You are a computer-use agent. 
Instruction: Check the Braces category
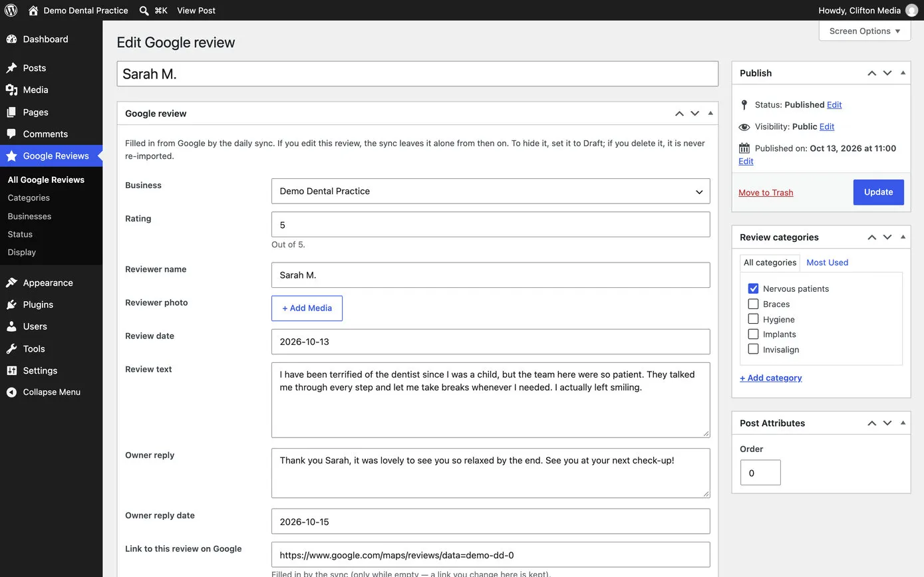753,304
